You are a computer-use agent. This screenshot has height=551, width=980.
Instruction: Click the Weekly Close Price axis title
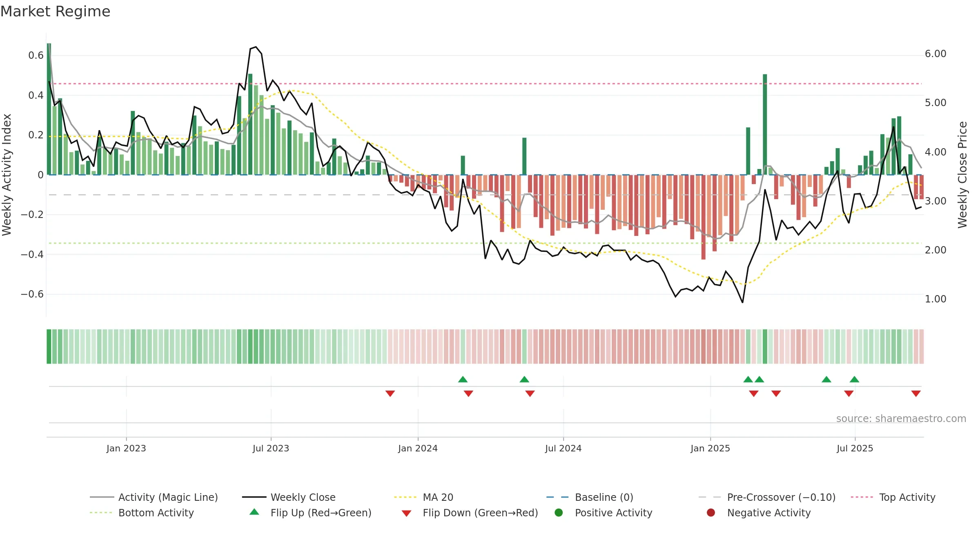pos(962,175)
